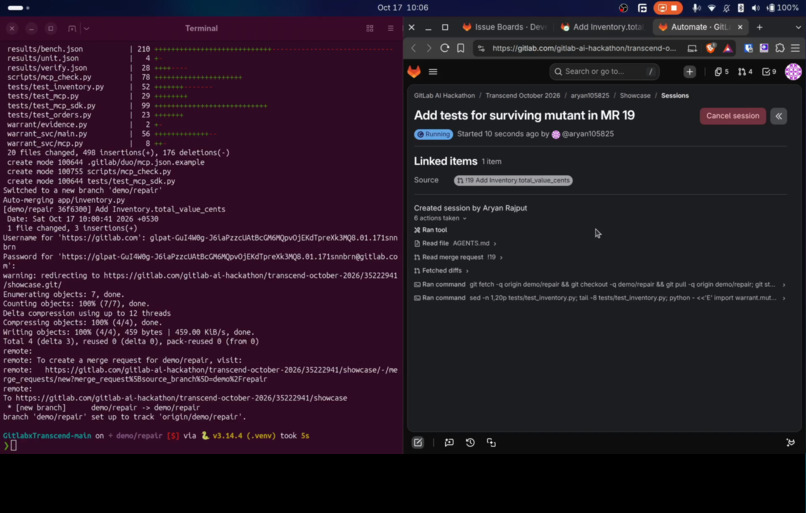The height and width of the screenshot is (513, 806).
Task: Click the Cancel session button
Action: pyautogui.click(x=732, y=116)
